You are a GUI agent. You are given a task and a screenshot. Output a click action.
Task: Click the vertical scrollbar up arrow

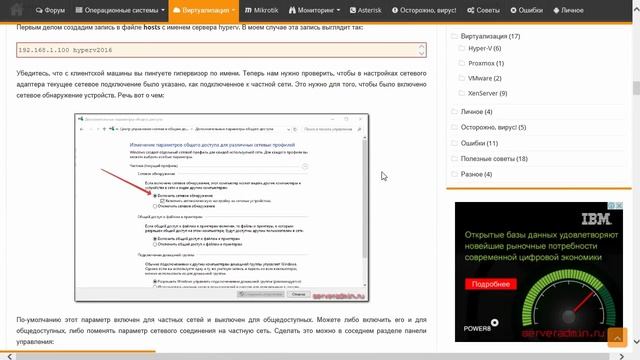click(636, 8)
